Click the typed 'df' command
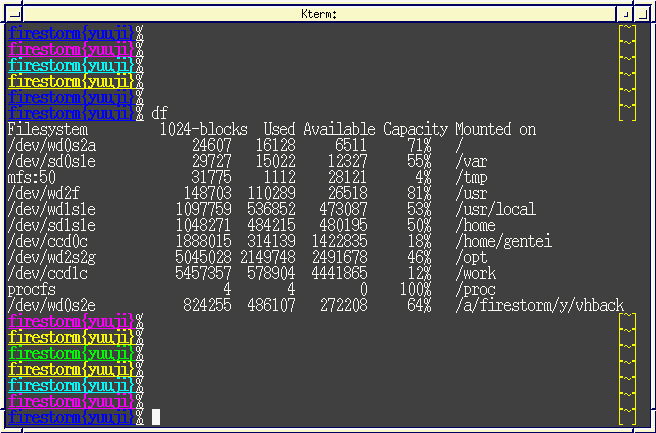The image size is (656, 433). [160, 113]
